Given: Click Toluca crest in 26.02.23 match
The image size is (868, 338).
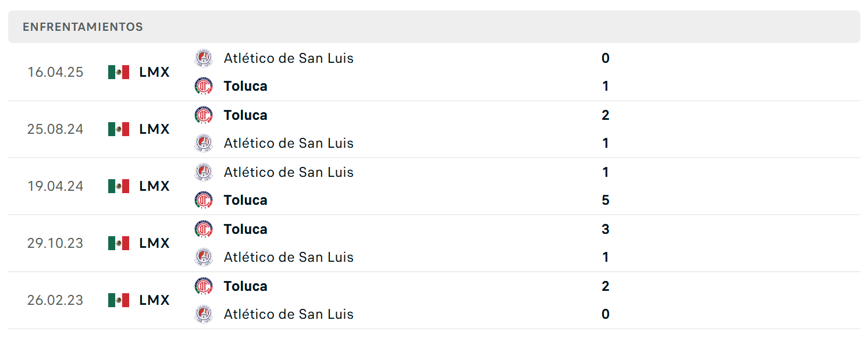Looking at the screenshot, I should [204, 286].
